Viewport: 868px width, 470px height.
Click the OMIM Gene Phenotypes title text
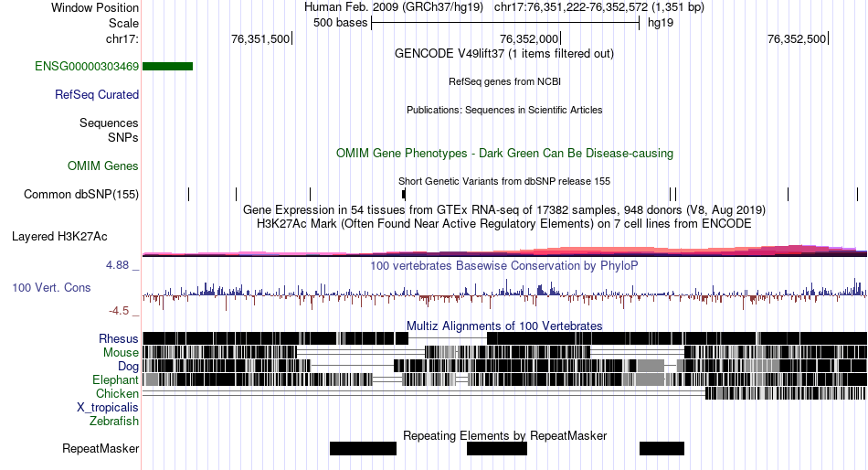(504, 154)
